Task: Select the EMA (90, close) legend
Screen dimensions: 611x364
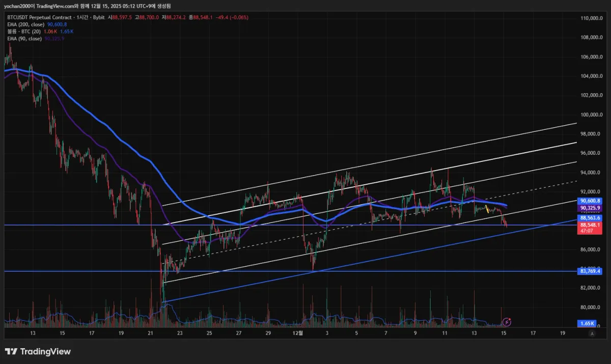Action: click(x=36, y=38)
